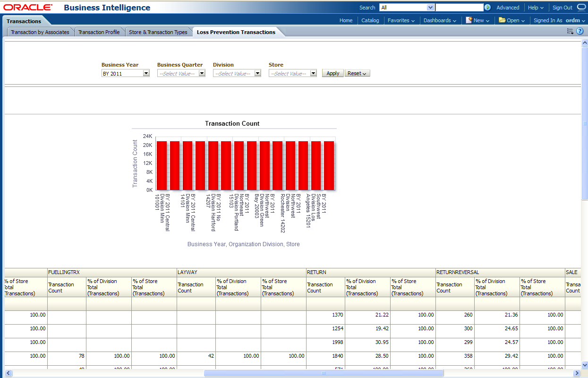Click the Oracle logo

tap(28, 8)
